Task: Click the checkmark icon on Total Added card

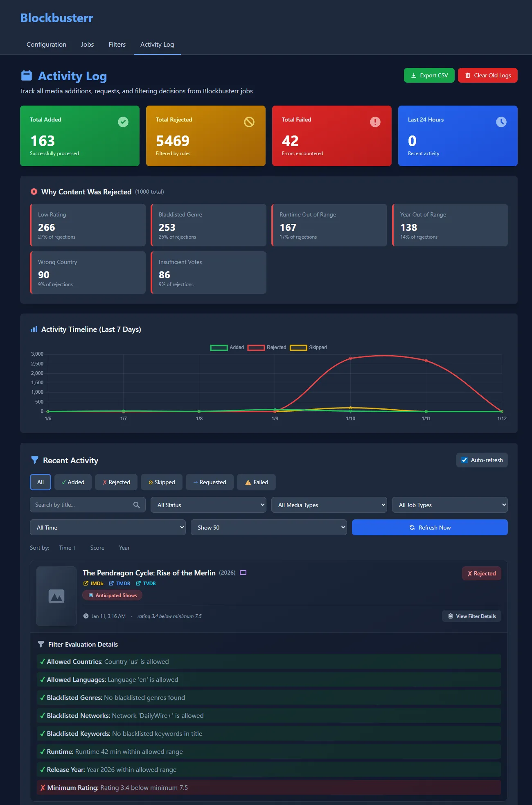Action: [x=123, y=122]
